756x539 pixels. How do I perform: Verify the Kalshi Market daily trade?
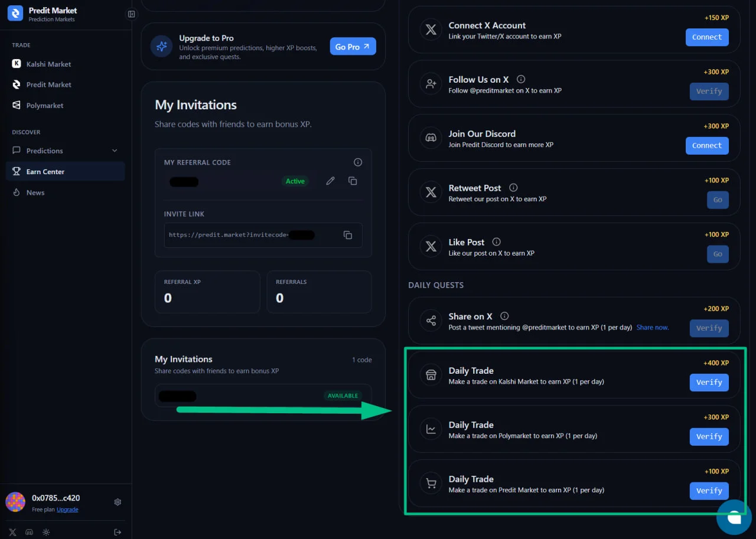tap(709, 383)
